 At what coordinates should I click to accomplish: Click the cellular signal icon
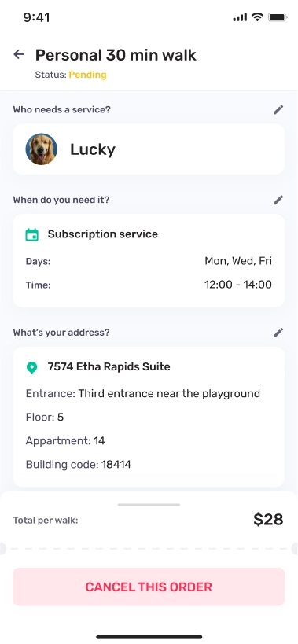240,17
